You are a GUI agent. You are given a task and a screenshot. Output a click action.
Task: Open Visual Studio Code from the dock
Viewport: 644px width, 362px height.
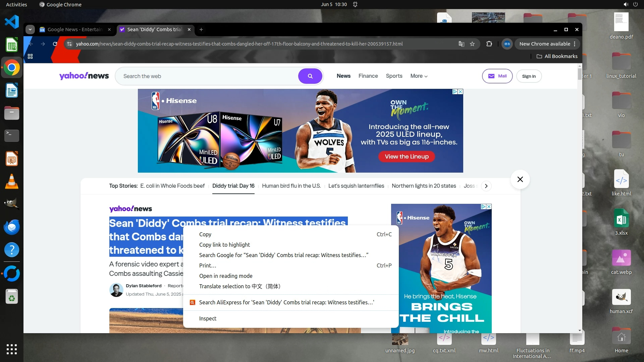(12, 22)
